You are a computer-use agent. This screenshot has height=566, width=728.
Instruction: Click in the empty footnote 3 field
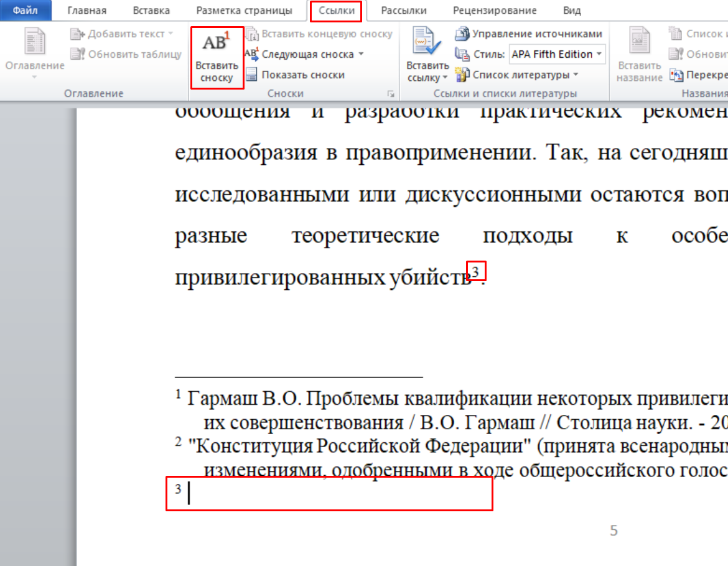click(x=329, y=493)
